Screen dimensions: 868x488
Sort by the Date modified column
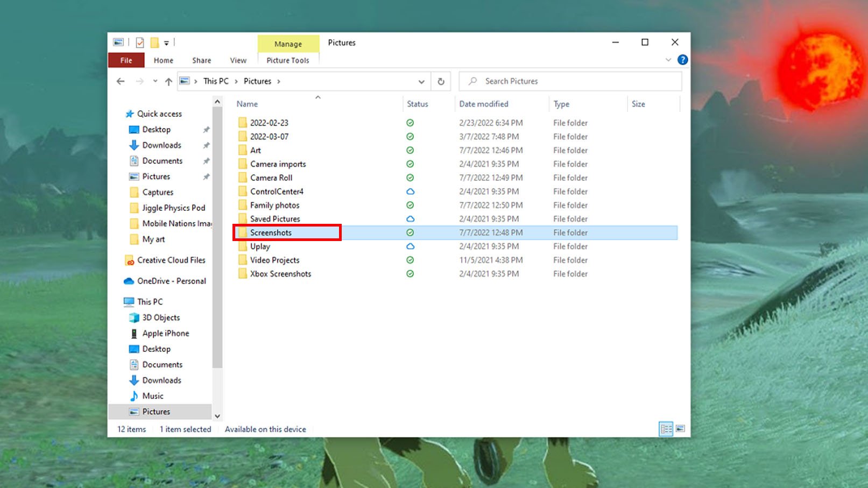[483, 104]
